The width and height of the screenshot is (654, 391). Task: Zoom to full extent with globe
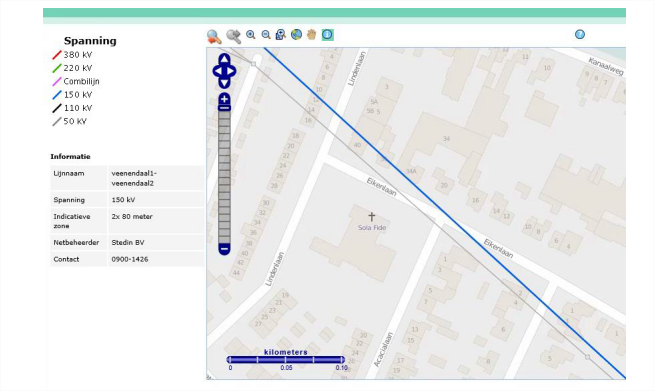click(296, 35)
